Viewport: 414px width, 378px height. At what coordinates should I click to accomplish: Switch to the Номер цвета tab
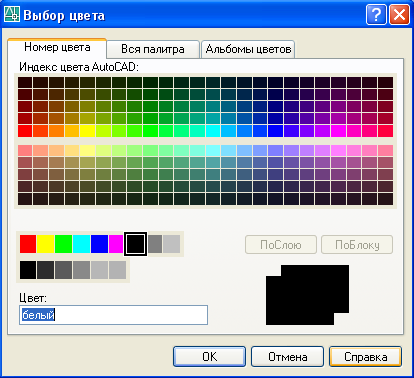(x=57, y=48)
